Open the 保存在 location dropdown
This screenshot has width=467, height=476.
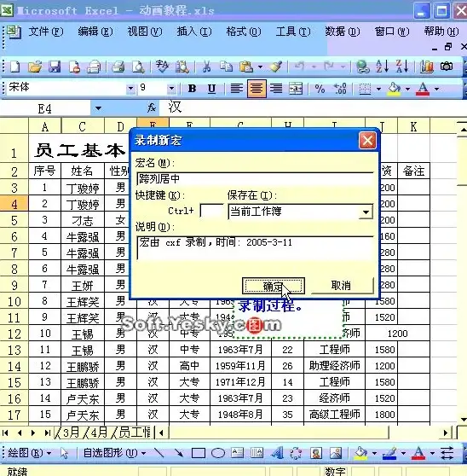[366, 212]
